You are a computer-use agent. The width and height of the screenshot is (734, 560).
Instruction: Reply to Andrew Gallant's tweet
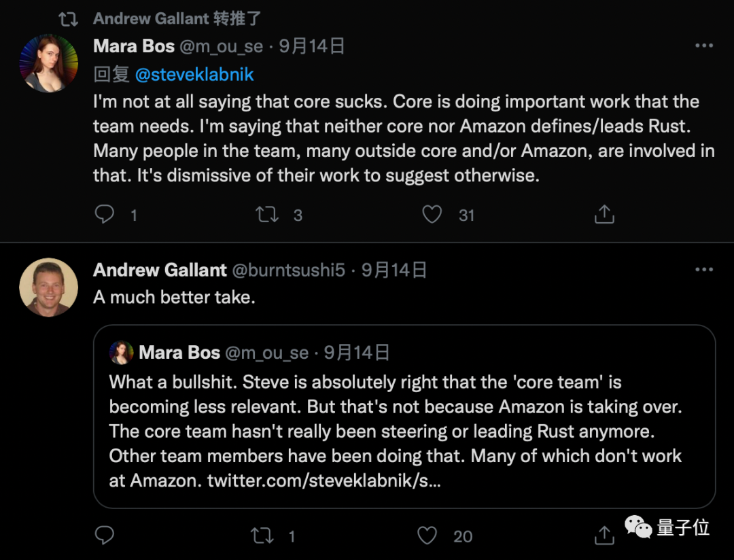tap(104, 536)
